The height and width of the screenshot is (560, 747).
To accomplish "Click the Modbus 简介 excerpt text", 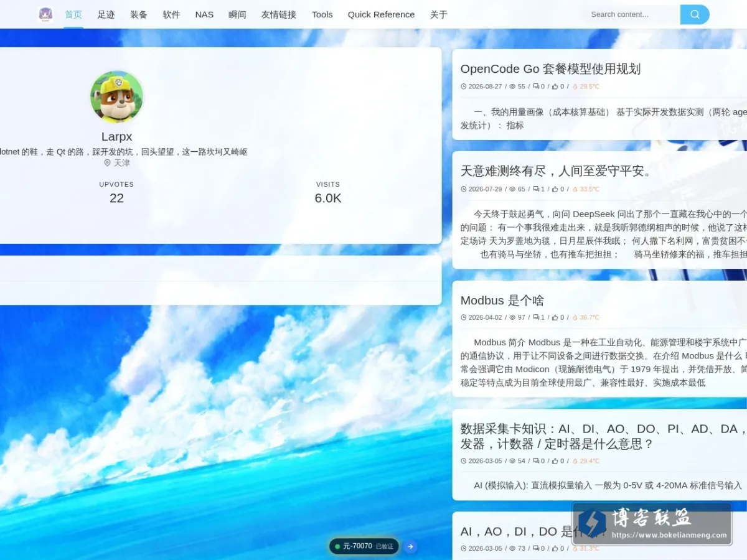I will click(x=603, y=362).
